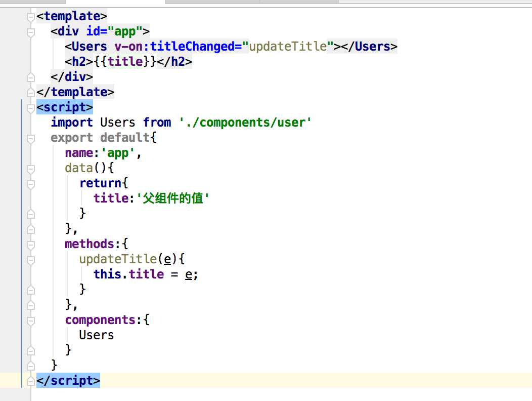Click the name property key
The width and height of the screenshot is (532, 401).
pyautogui.click(x=79, y=152)
